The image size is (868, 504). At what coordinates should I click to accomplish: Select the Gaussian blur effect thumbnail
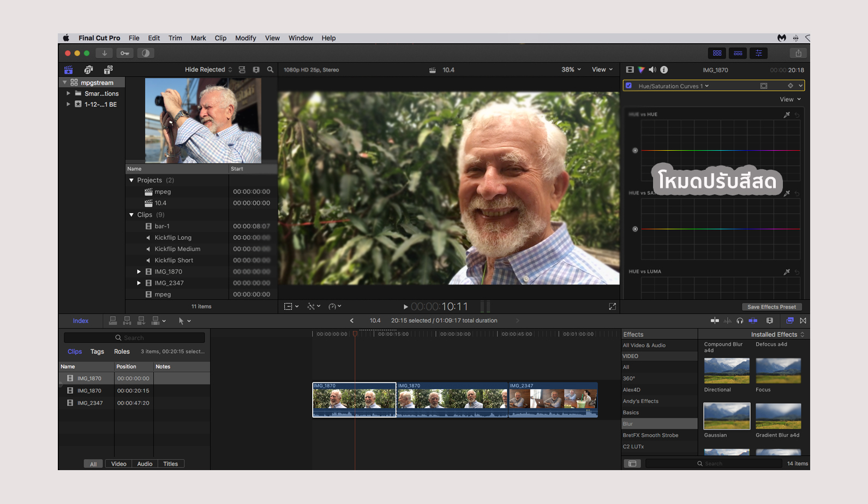click(x=727, y=416)
